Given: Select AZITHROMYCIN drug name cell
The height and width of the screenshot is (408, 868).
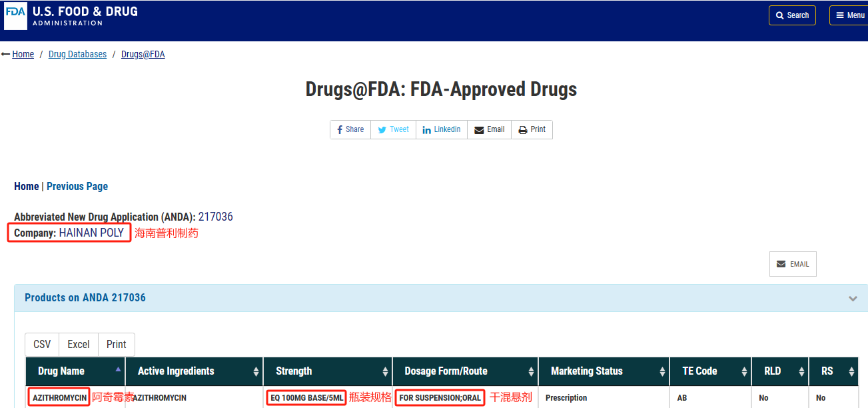Looking at the screenshot, I should (x=60, y=398).
